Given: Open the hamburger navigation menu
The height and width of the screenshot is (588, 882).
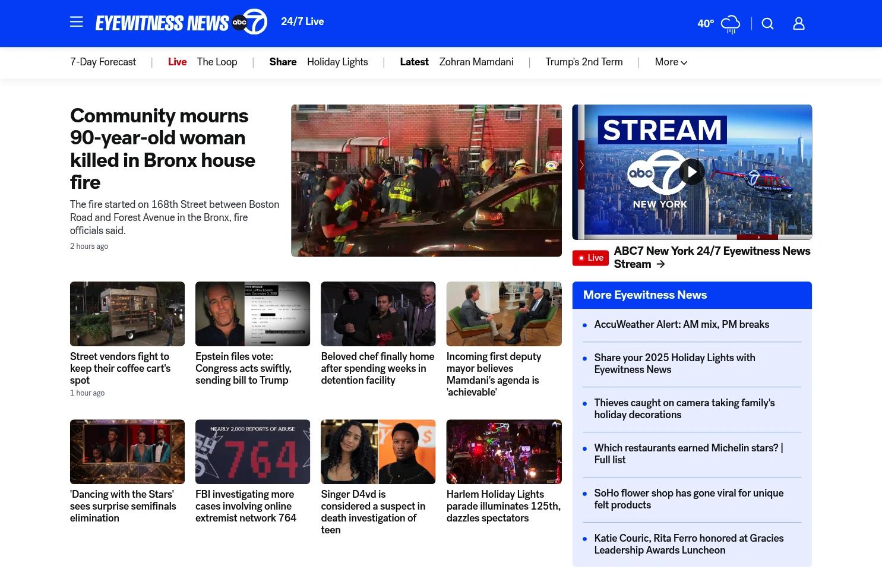Looking at the screenshot, I should [76, 22].
